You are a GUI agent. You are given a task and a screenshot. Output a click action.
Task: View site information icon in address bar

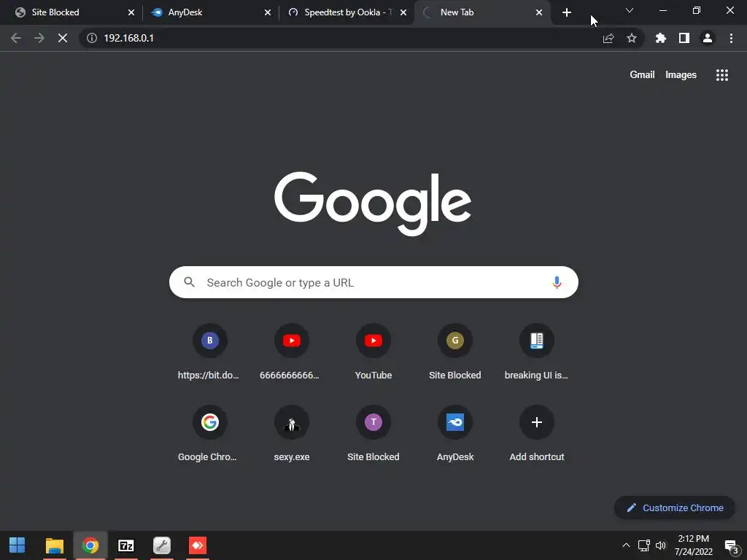pos(92,38)
